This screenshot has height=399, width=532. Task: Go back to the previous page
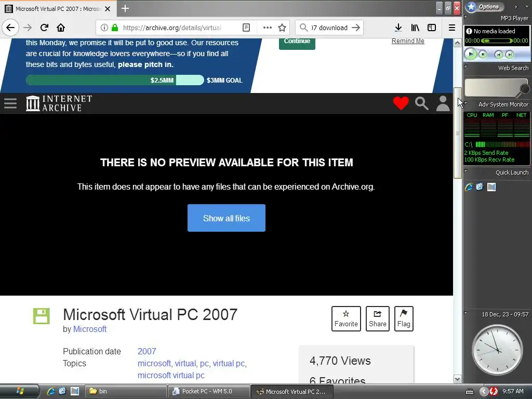[x=10, y=28]
